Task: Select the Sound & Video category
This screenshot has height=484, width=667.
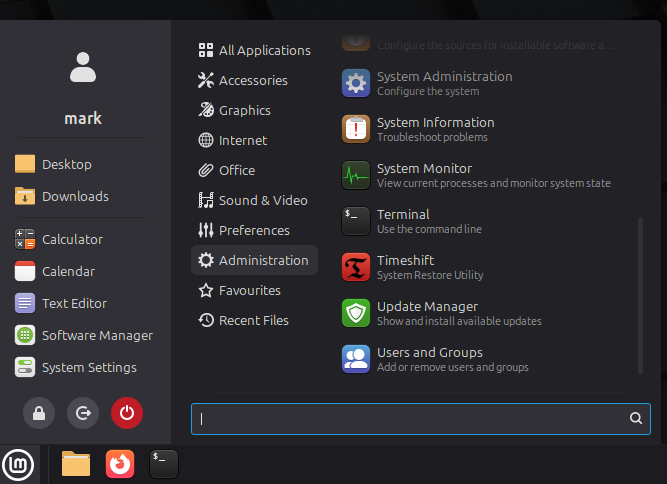Action: 254,200
